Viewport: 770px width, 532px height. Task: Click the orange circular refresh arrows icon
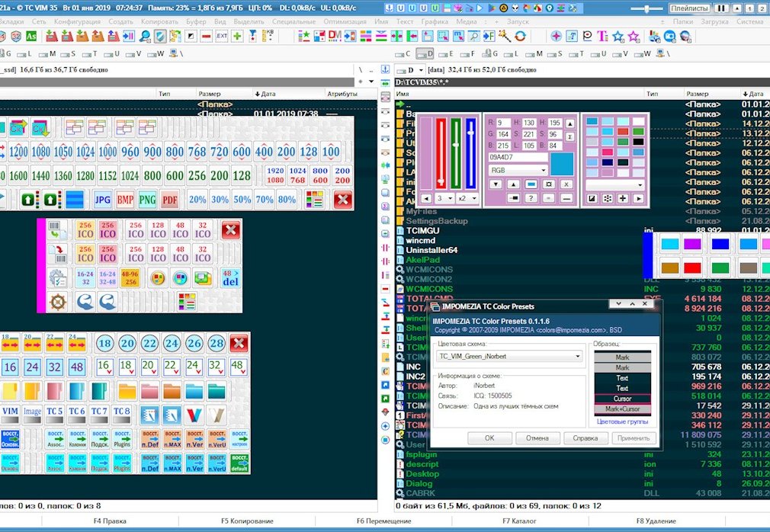click(520, 36)
